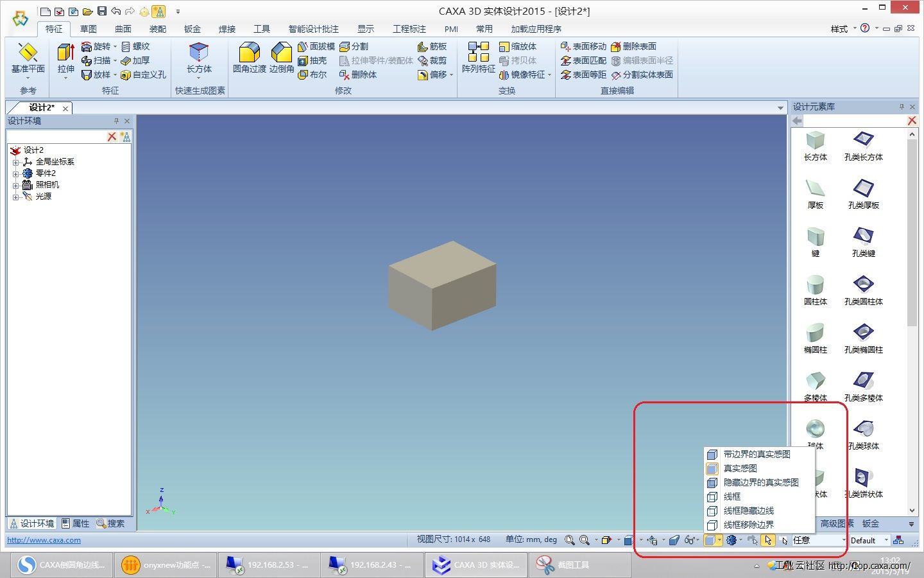Choose the 扫描 sweep feature
The image size is (924, 578).
(x=96, y=60)
